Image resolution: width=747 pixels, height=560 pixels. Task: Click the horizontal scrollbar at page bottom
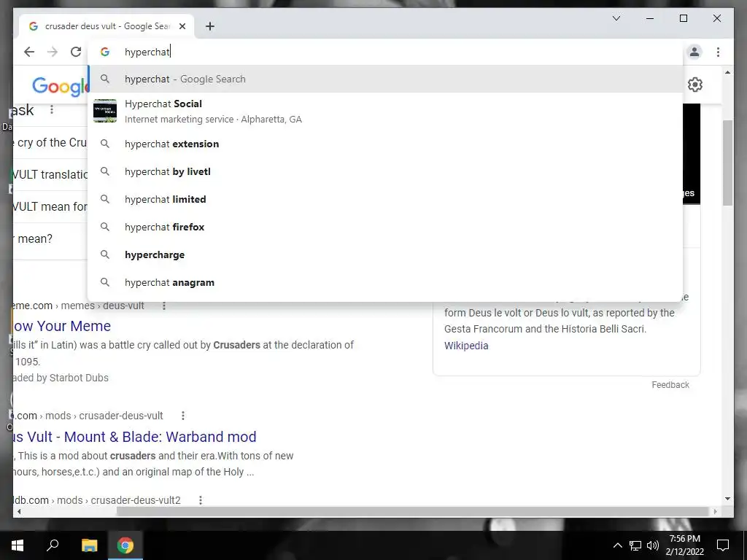(413, 511)
